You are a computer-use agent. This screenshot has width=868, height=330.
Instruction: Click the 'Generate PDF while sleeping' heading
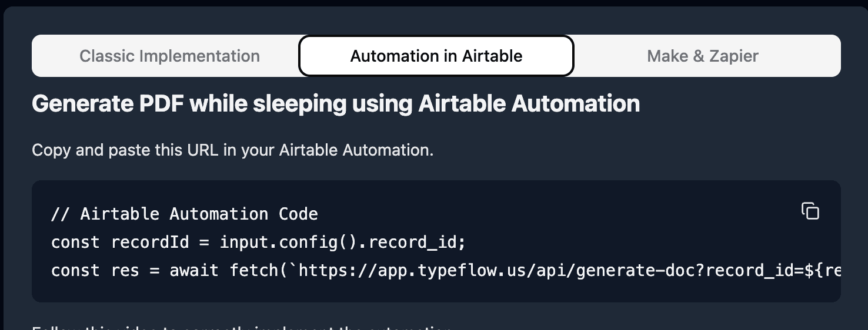coord(335,104)
